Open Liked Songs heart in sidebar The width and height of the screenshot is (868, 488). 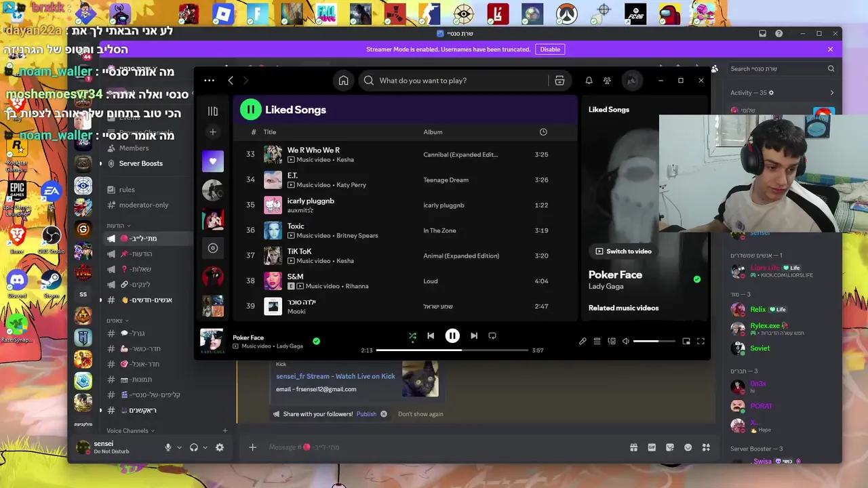point(212,161)
